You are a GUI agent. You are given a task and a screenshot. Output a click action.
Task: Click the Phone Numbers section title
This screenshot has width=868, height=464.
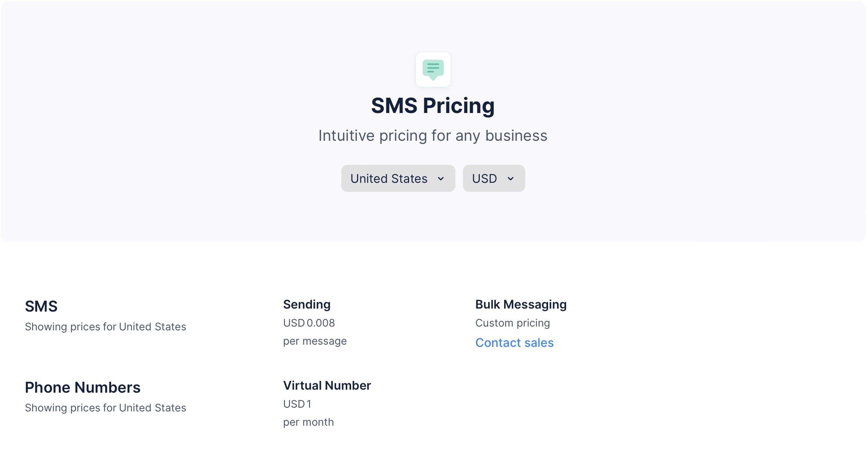pos(83,387)
